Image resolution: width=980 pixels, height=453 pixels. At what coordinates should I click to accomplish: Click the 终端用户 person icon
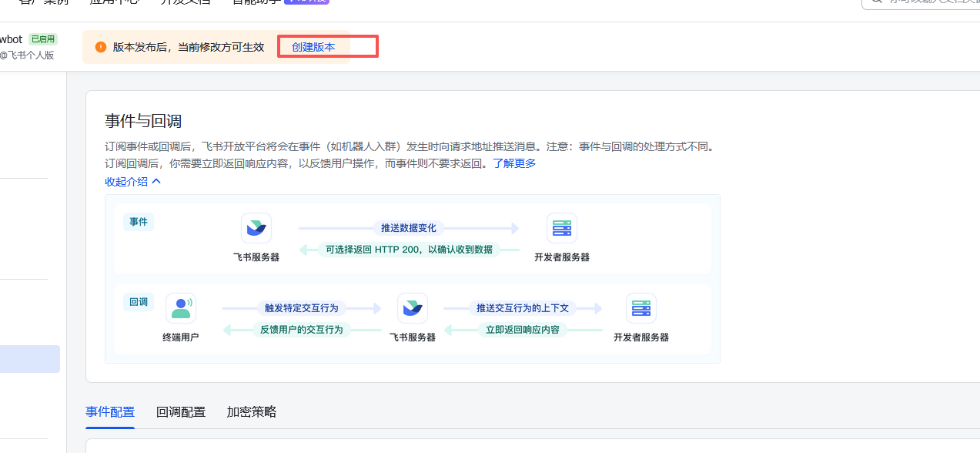pos(181,308)
